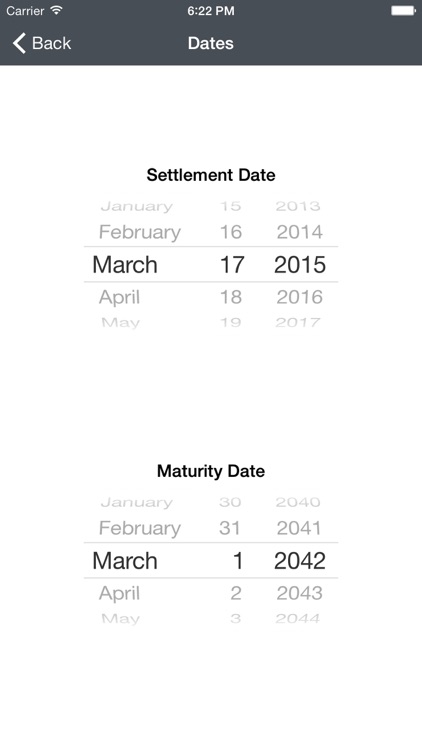Tap the Wi-Fi status icon
The image size is (422, 750).
tap(56, 11)
